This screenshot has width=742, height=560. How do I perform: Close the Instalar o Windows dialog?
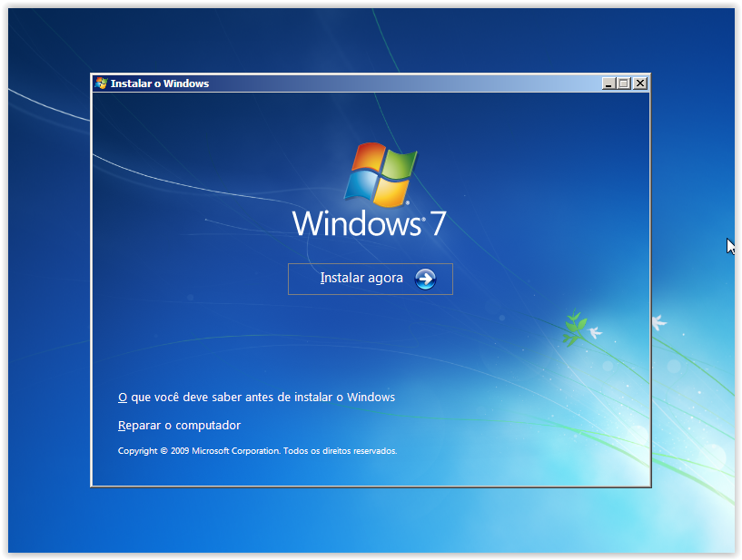click(640, 84)
